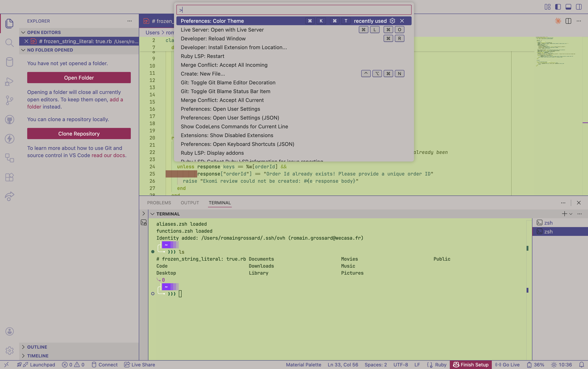Image resolution: width=588 pixels, height=369 pixels.
Task: Open the Extensions view icon
Action: pyautogui.click(x=9, y=177)
